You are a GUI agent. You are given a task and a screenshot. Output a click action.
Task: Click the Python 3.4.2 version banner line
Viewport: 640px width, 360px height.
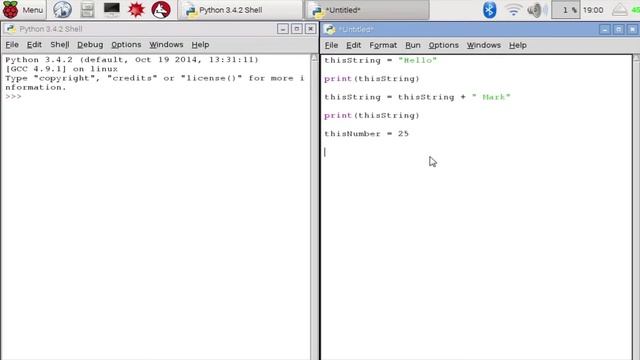click(x=132, y=60)
